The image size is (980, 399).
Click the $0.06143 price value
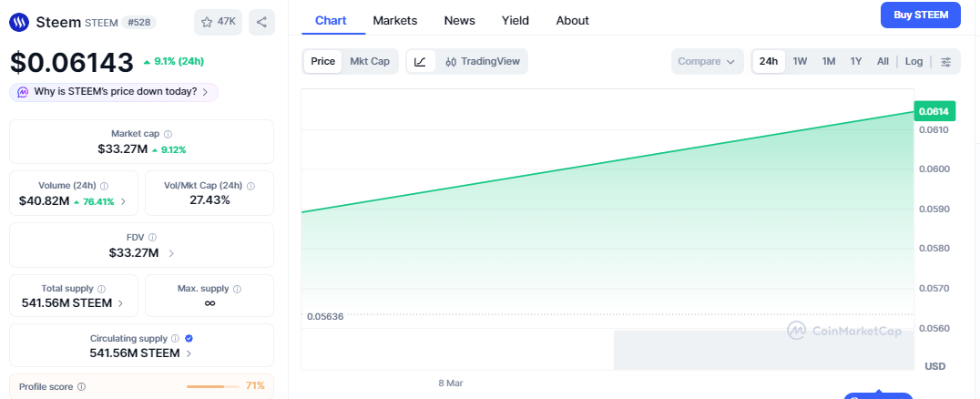pos(71,62)
